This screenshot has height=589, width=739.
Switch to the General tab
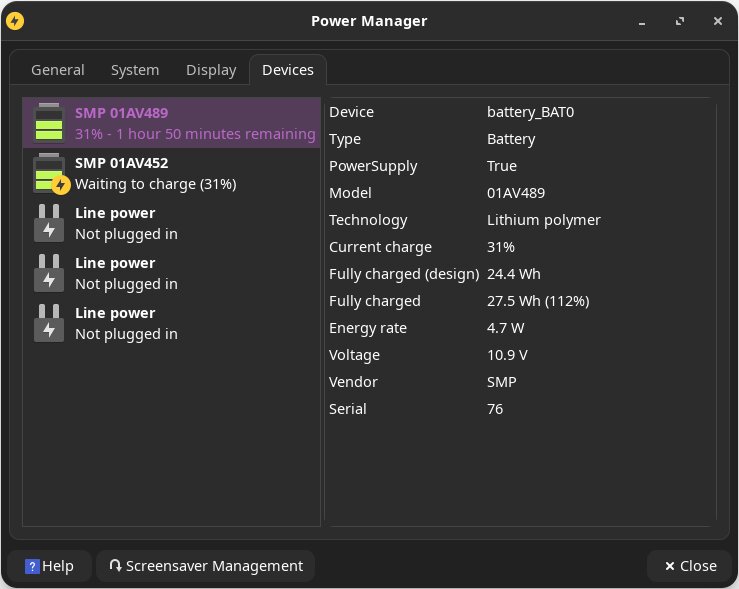pos(58,70)
